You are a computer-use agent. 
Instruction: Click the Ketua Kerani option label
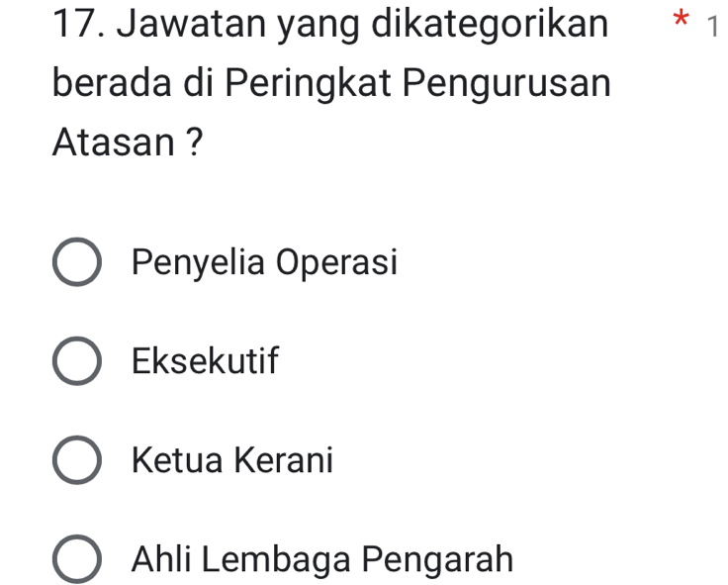coord(232,460)
